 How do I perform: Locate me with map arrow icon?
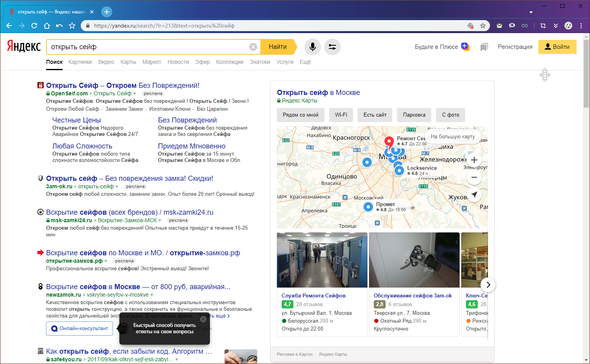pyautogui.click(x=474, y=195)
